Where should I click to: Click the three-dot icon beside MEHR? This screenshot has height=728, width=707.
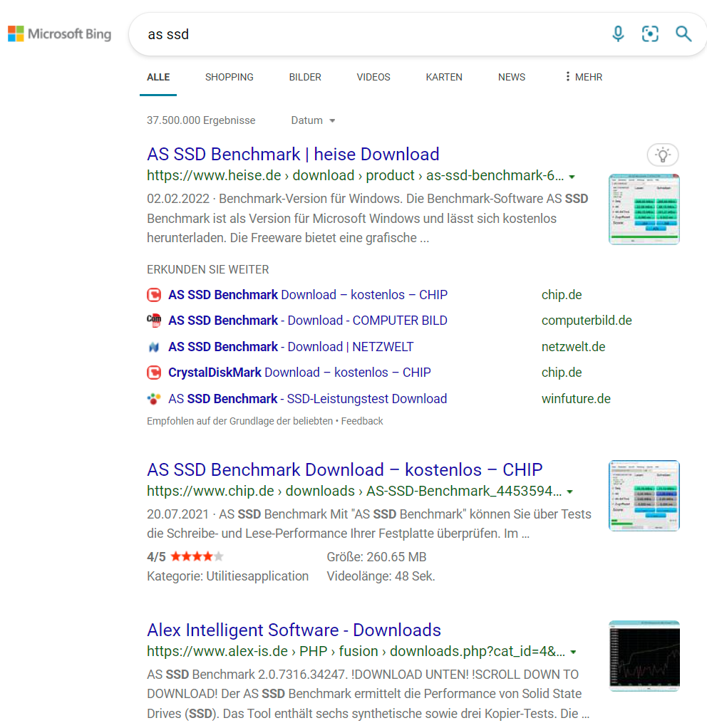[567, 77]
